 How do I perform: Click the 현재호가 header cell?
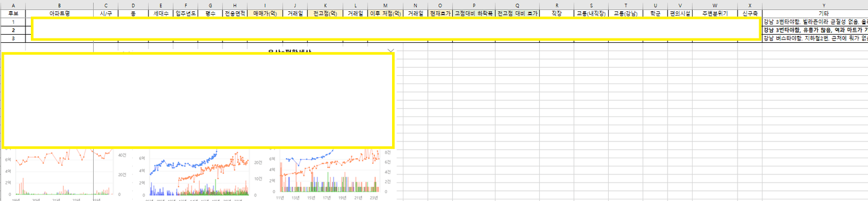(x=440, y=13)
